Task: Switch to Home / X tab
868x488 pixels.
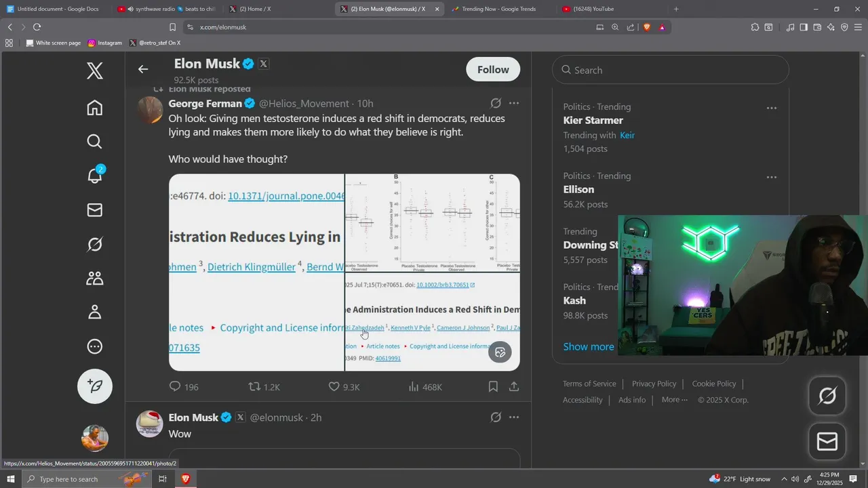Action: (x=278, y=9)
